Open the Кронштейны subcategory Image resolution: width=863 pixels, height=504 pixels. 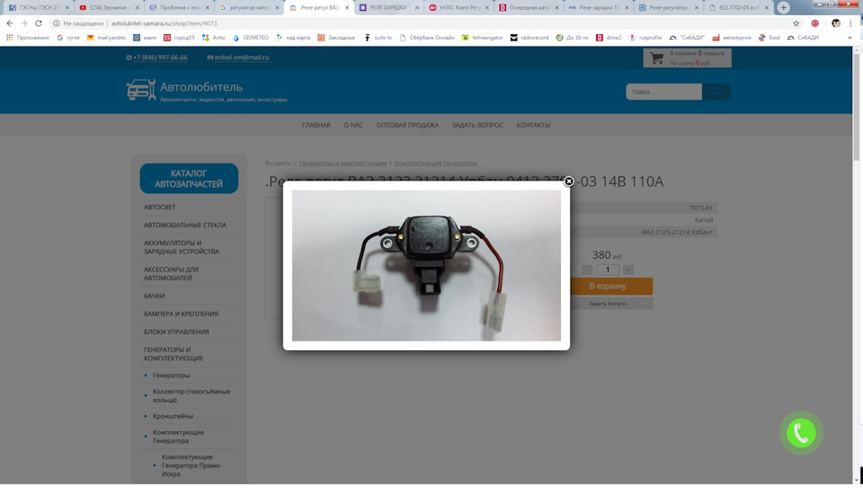(173, 416)
